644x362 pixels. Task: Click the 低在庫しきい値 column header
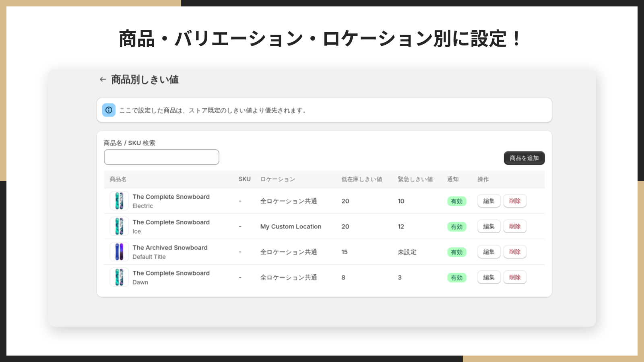click(x=361, y=179)
